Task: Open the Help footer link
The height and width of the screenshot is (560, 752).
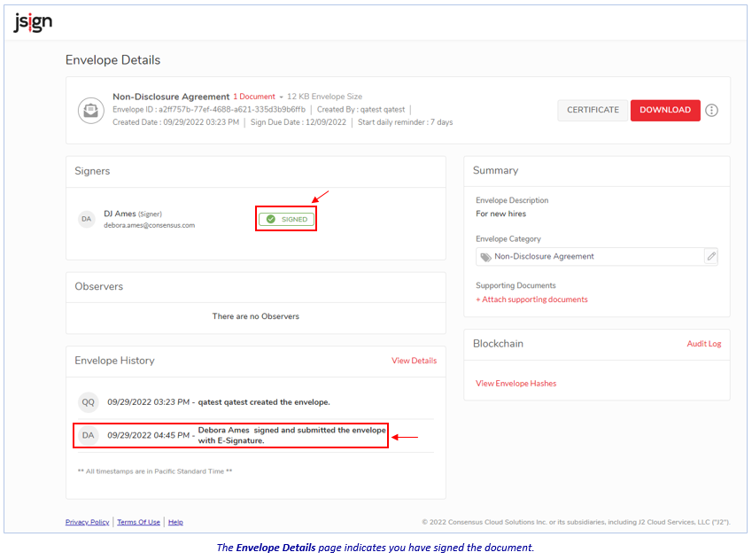Action: pyautogui.click(x=175, y=522)
